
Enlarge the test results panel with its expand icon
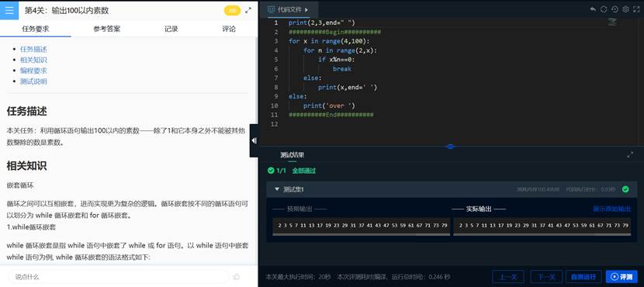[630, 155]
